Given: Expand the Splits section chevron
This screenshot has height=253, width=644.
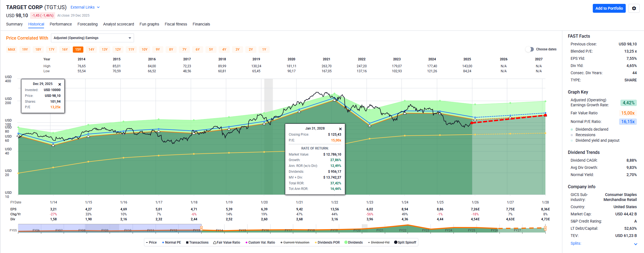Looking at the screenshot, I should pos(635,244).
